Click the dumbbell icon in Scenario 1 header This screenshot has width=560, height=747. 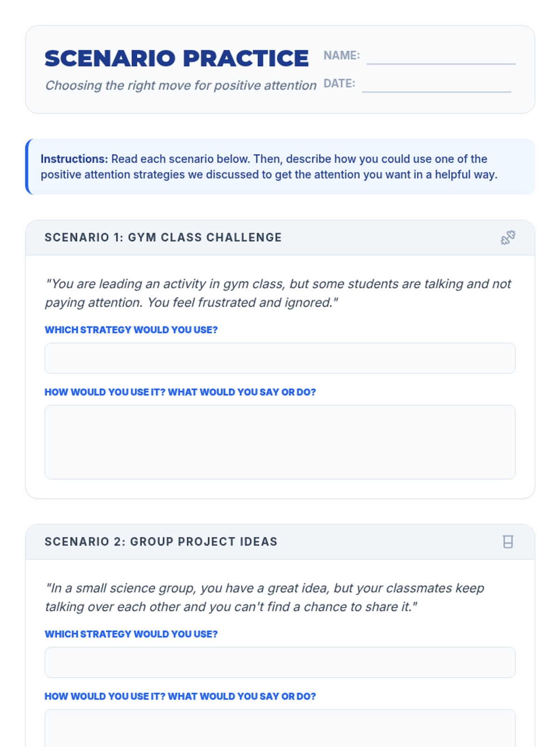508,238
